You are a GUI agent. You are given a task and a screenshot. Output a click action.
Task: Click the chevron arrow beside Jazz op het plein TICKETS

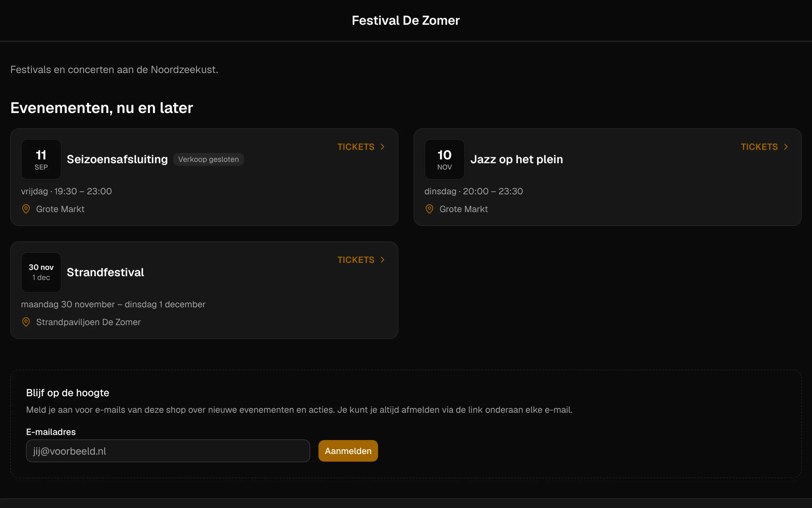coord(785,147)
